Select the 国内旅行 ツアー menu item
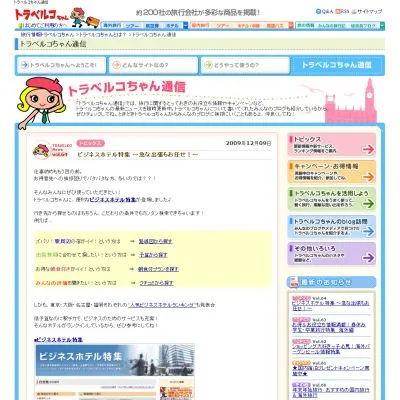The image size is (400, 400). tap(222, 26)
